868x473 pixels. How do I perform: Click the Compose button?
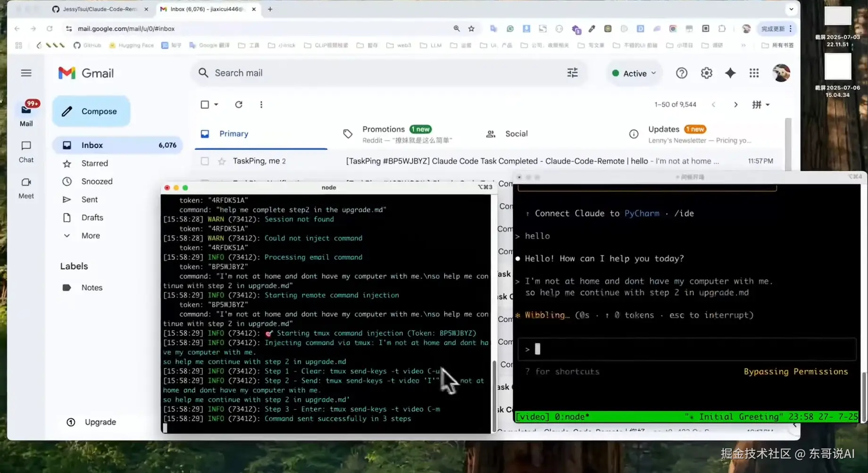(92, 111)
